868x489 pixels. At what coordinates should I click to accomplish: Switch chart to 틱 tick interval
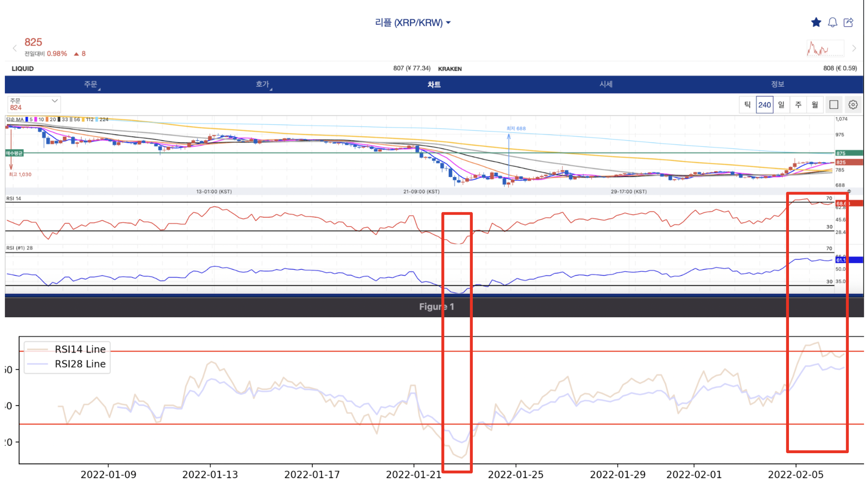coord(748,105)
